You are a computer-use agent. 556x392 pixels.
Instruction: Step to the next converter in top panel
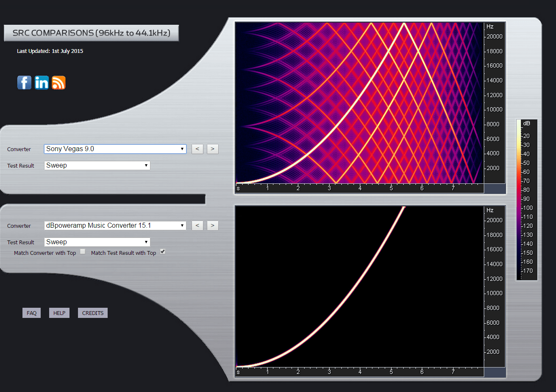pos(212,149)
